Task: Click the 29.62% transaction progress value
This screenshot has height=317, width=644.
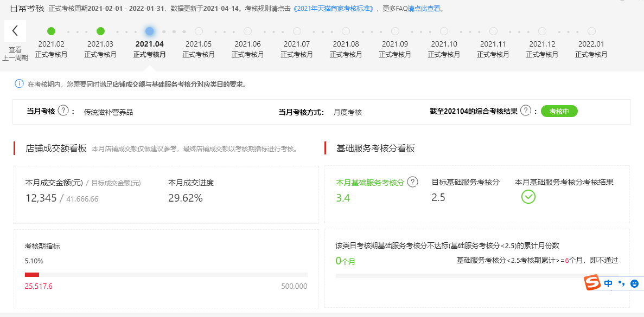Action: pos(185,198)
